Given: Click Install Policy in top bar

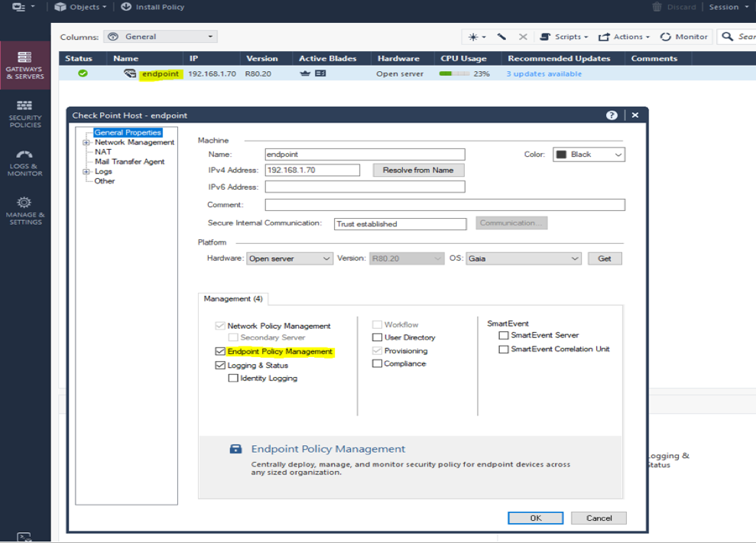Looking at the screenshot, I should click(152, 7).
